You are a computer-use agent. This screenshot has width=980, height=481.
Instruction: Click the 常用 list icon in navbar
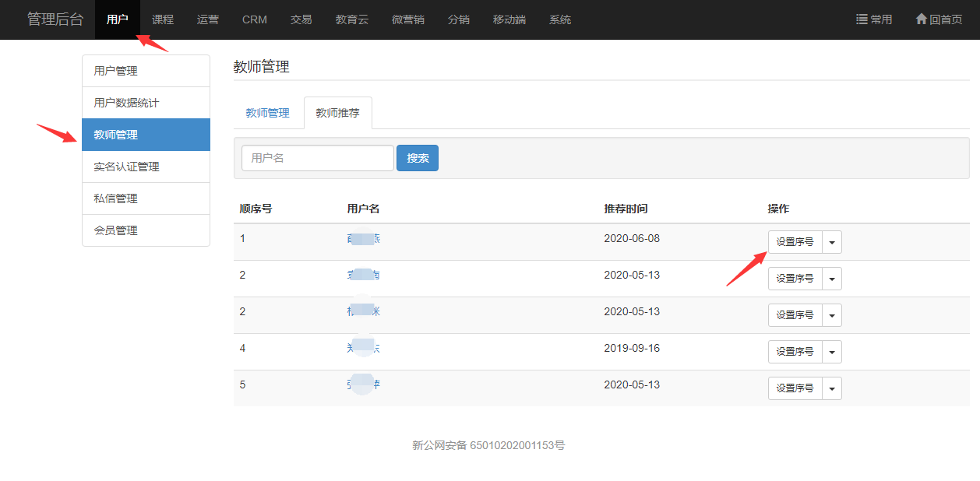click(862, 19)
